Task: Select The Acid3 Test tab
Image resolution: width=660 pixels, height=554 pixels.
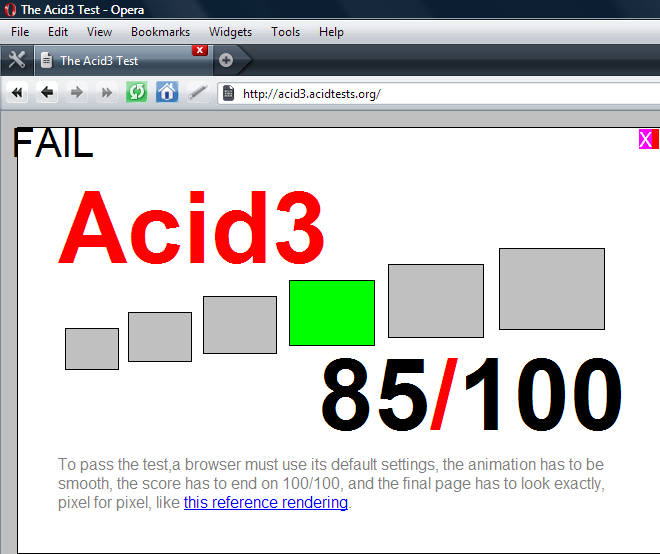Action: tap(123, 61)
